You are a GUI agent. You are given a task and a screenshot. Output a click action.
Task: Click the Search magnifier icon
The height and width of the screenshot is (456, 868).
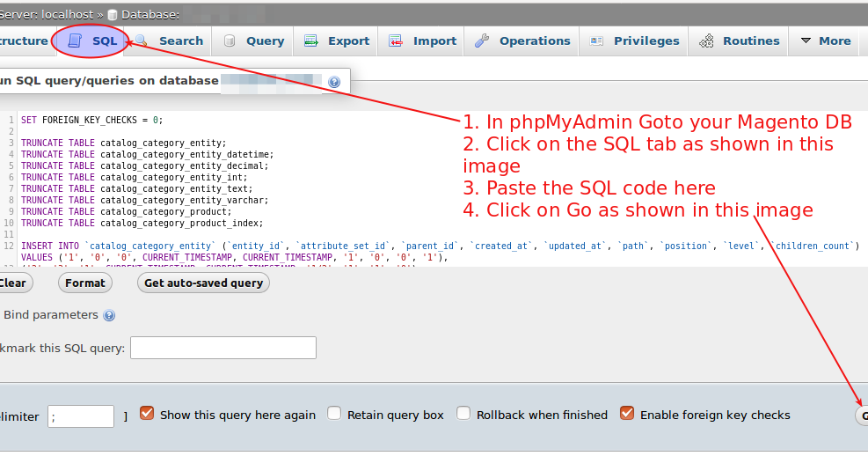142,40
